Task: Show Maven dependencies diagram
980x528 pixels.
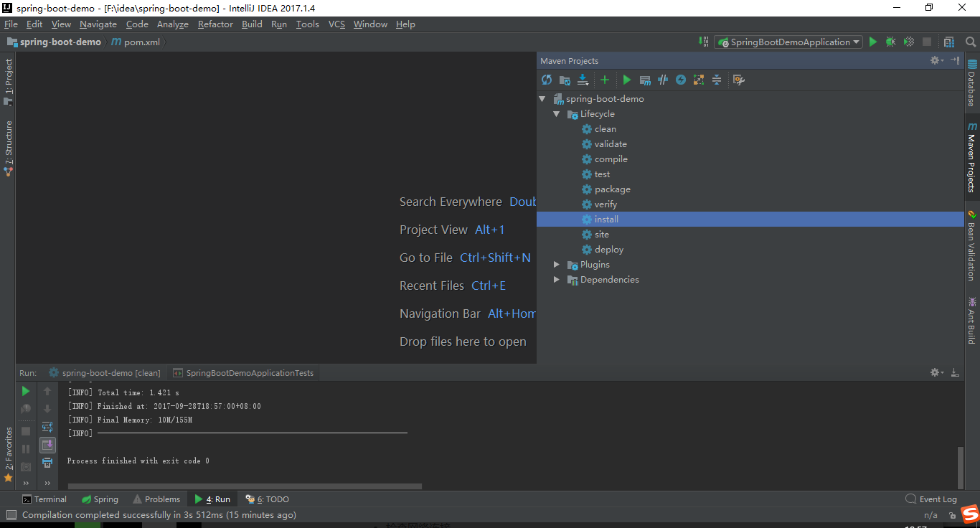Action: pyautogui.click(x=697, y=80)
